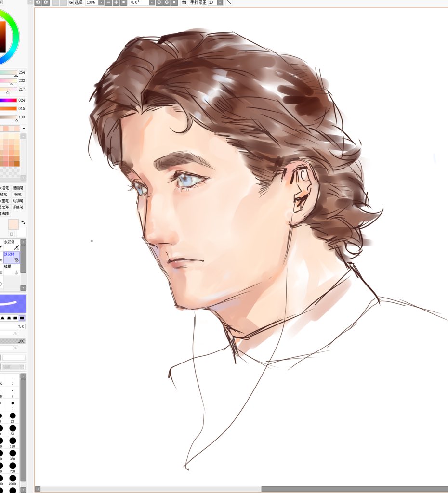
Task: Toggle the straight line drawing mode icon
Action: tap(229, 2)
